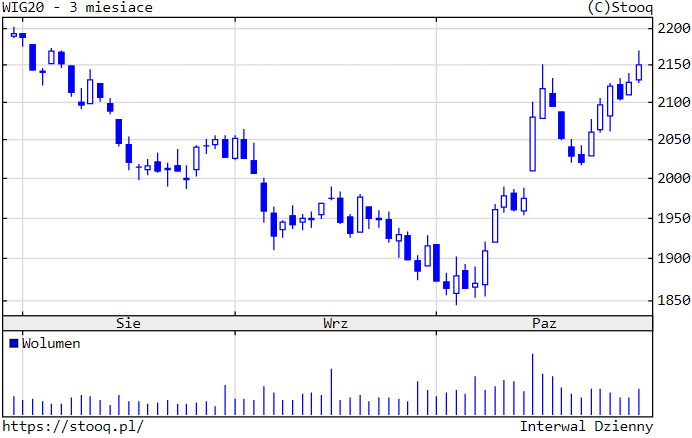This screenshot has height=438, width=692.
Task: Click the 1850 price axis label
Action: coord(673,300)
